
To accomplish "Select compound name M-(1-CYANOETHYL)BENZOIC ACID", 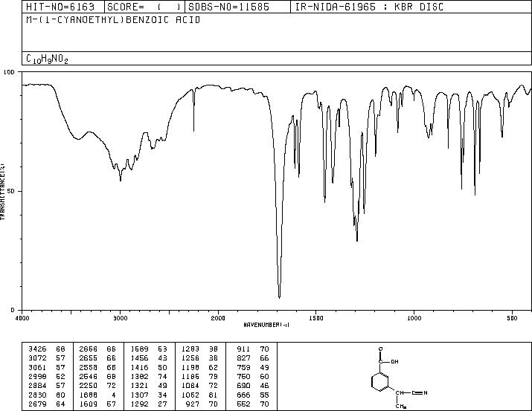I will [x=113, y=20].
